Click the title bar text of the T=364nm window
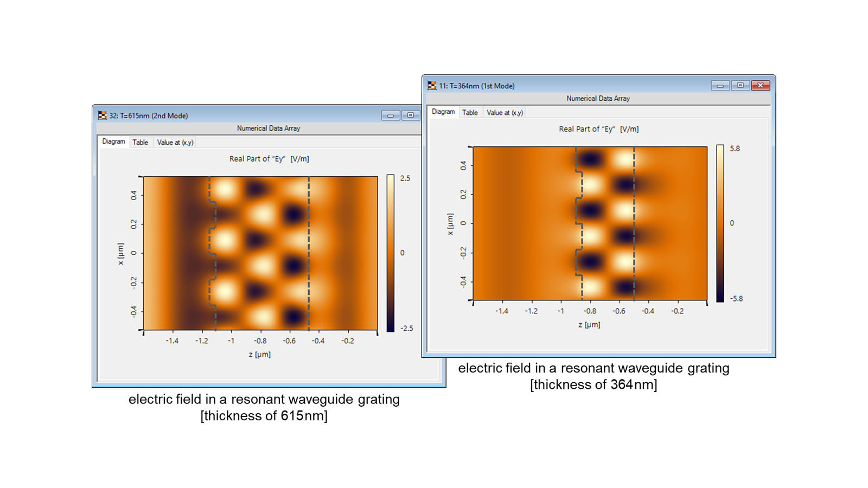This screenshot has height=488, width=868. [x=476, y=86]
